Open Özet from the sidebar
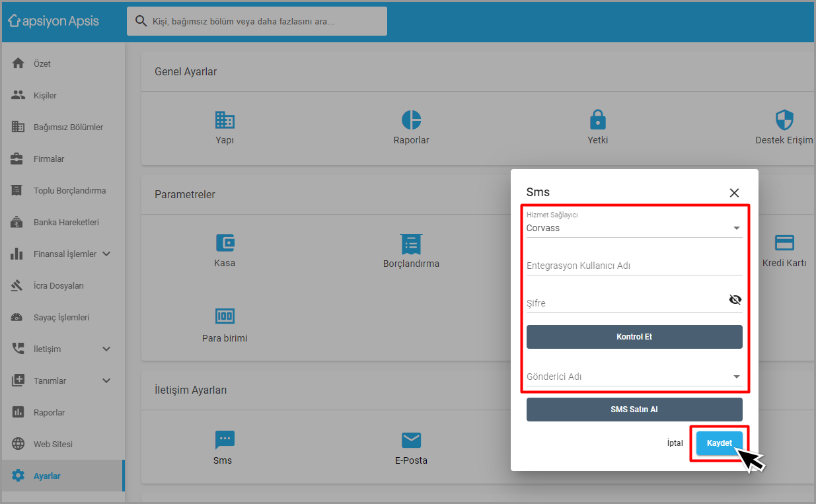Image resolution: width=816 pixels, height=504 pixels. coord(63,63)
